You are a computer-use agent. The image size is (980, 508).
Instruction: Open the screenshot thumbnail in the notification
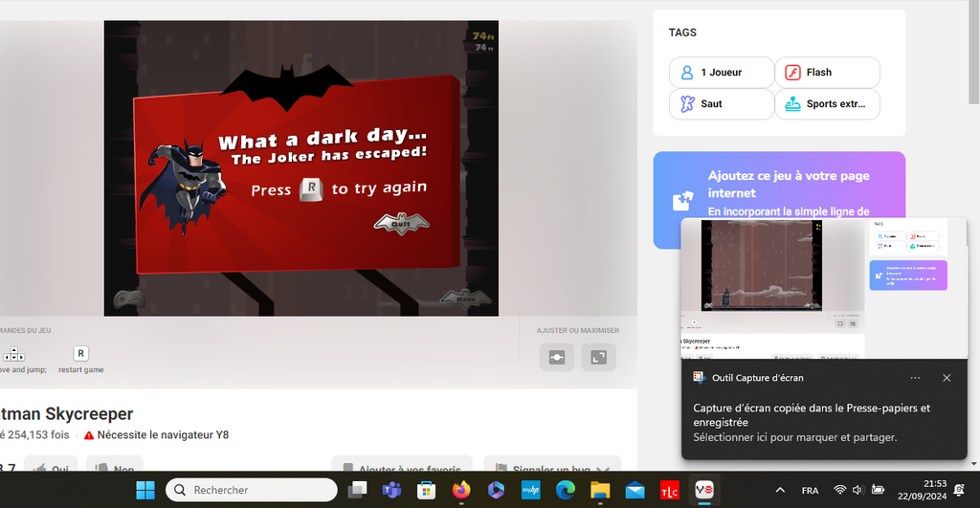(x=824, y=288)
